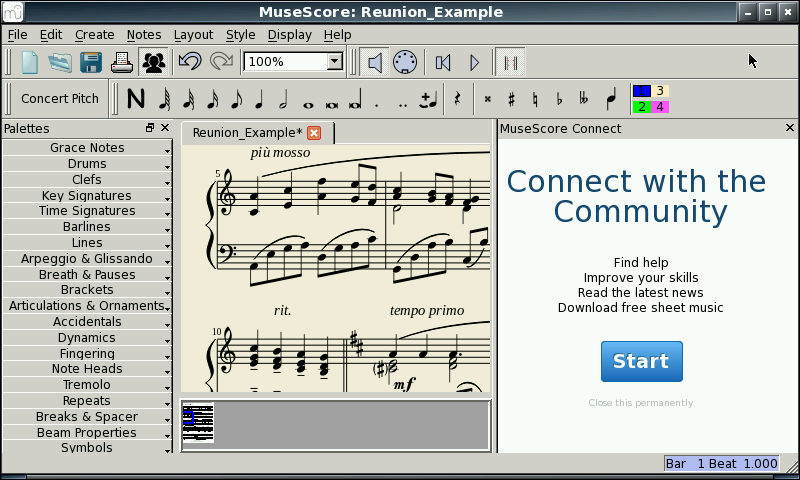Select the half note duration

click(x=284, y=98)
